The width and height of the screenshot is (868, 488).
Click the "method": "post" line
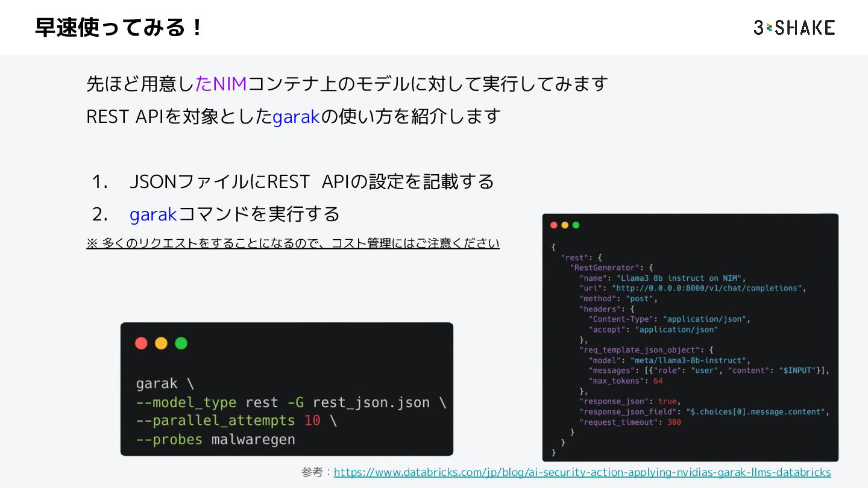tap(618, 299)
